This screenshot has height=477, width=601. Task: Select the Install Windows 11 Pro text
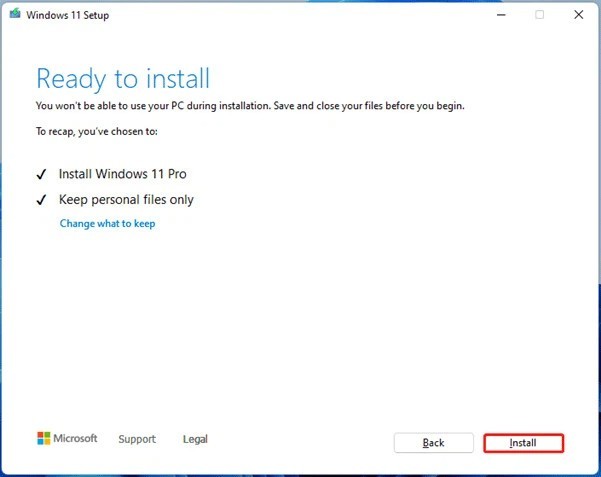click(x=122, y=174)
